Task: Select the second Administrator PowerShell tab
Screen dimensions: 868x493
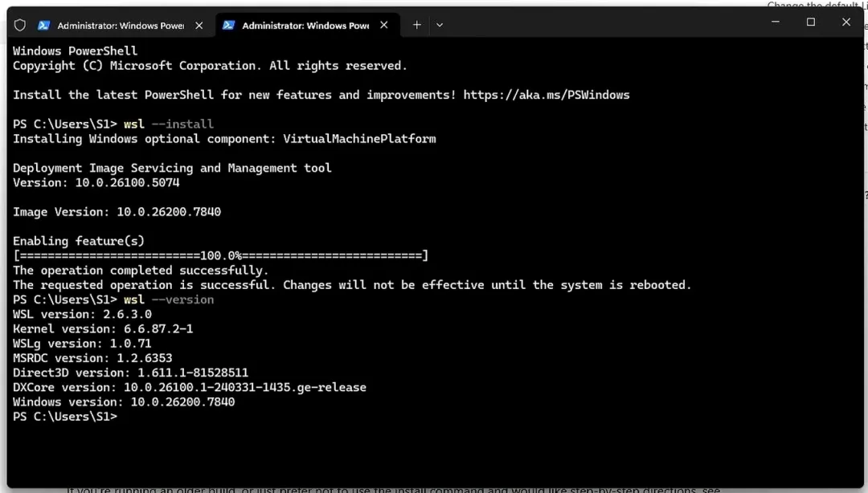Action: coord(305,25)
